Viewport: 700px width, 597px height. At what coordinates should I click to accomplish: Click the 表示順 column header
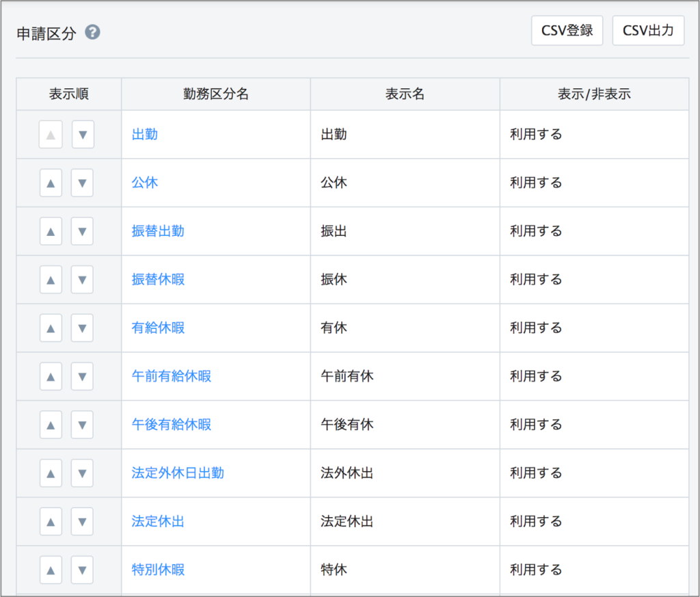tap(69, 94)
